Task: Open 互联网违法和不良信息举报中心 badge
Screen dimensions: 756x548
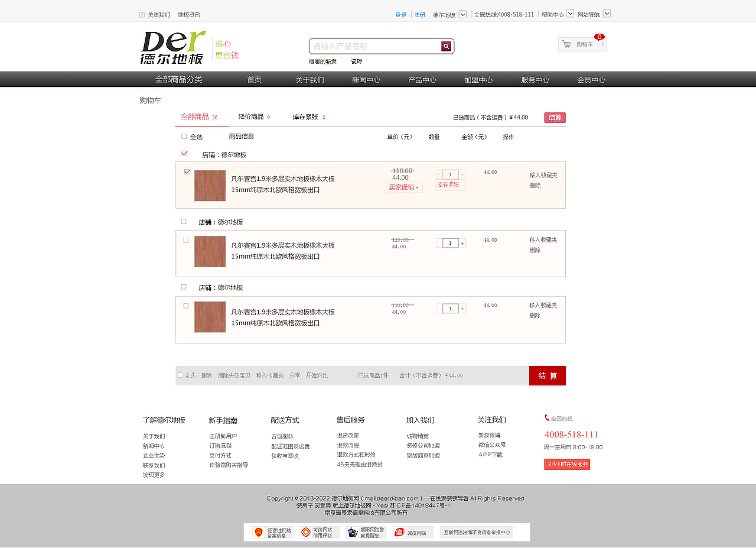Action: tap(476, 532)
